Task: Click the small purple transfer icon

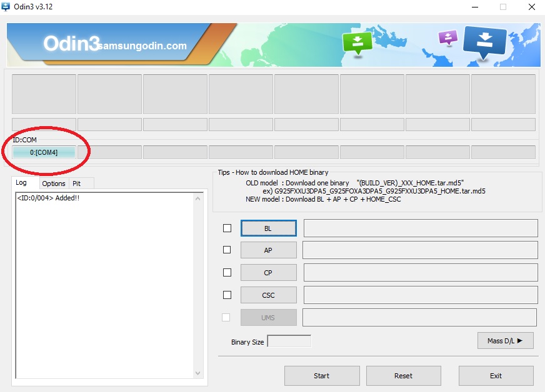Action: coord(448,37)
